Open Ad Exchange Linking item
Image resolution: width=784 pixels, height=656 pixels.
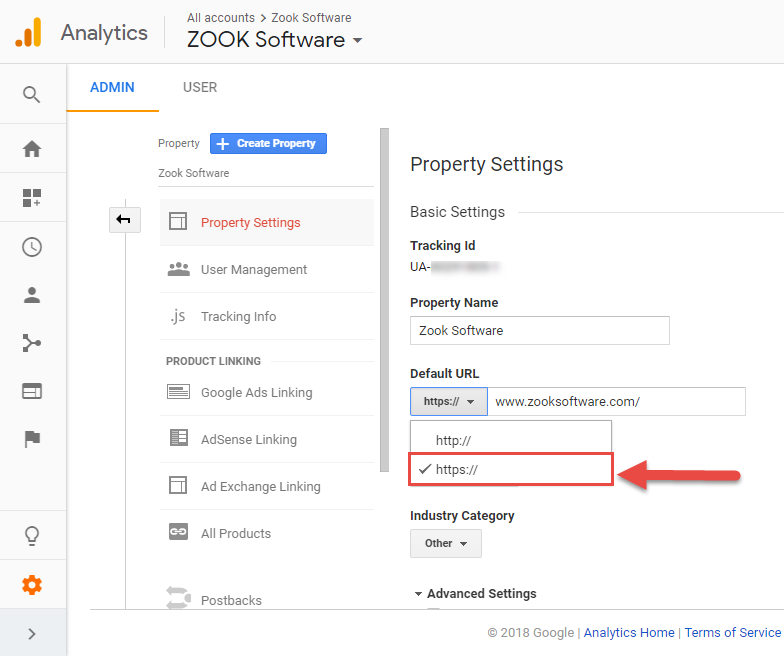(x=266, y=486)
